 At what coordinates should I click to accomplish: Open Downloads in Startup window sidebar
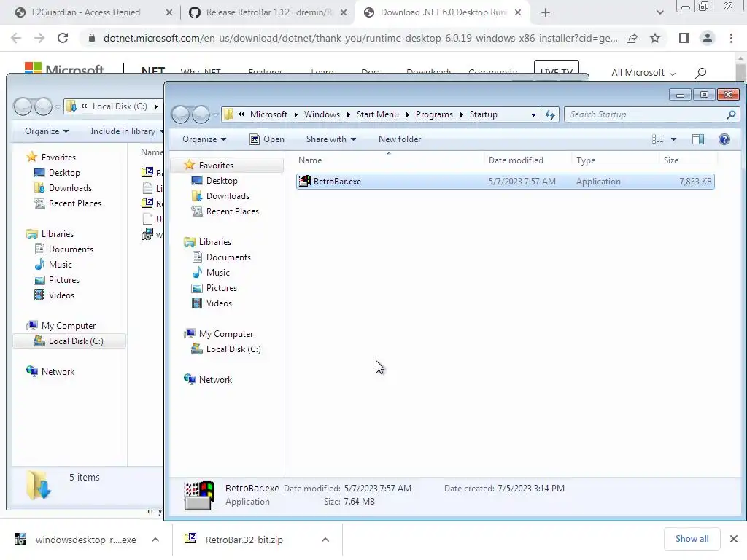click(228, 195)
